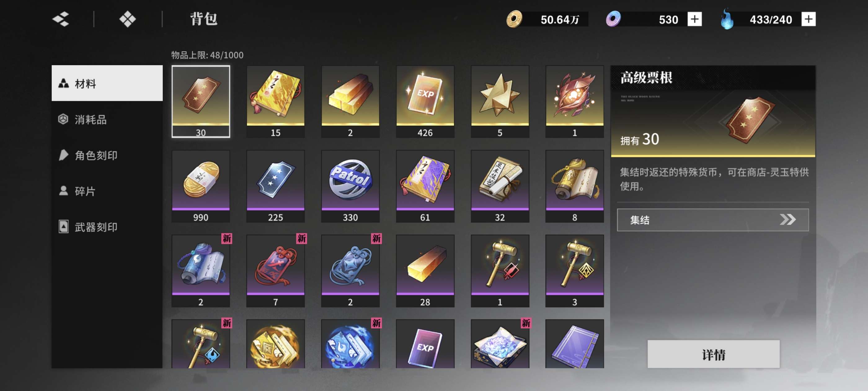Image resolution: width=868 pixels, height=391 pixels.
Task: Add more purple jade currency with plus
Action: pyautogui.click(x=694, y=19)
